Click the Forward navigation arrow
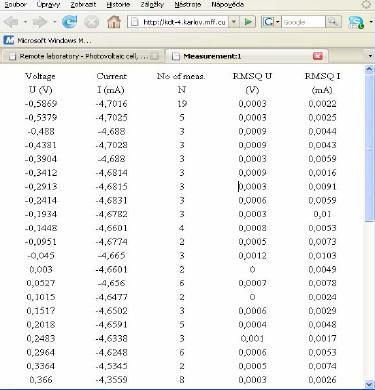This screenshot has height=390, width=375. pos(40,22)
